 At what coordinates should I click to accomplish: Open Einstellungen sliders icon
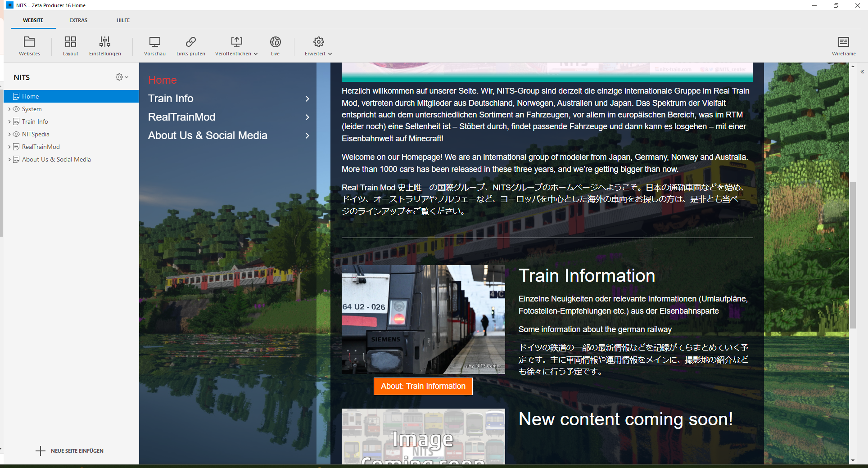tap(105, 42)
